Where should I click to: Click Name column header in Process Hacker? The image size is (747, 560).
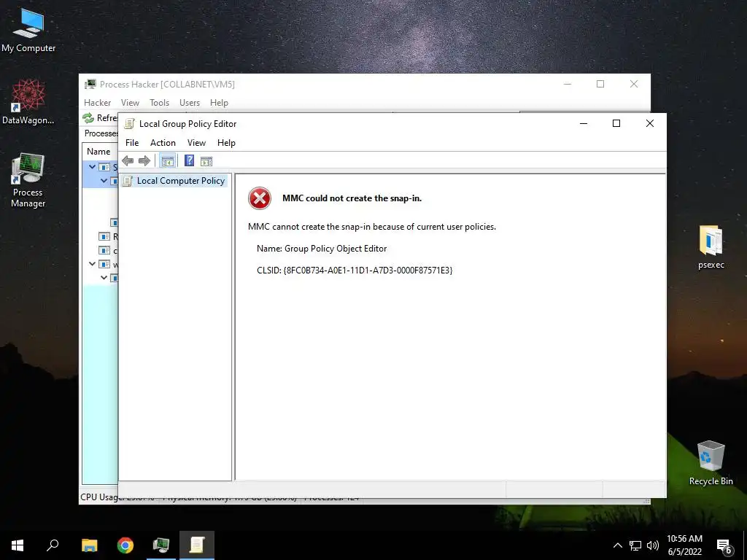98,152
